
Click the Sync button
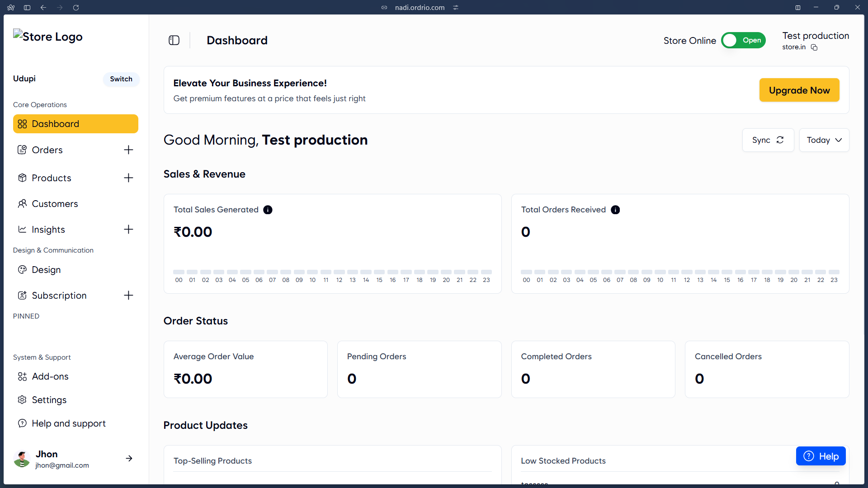click(768, 140)
